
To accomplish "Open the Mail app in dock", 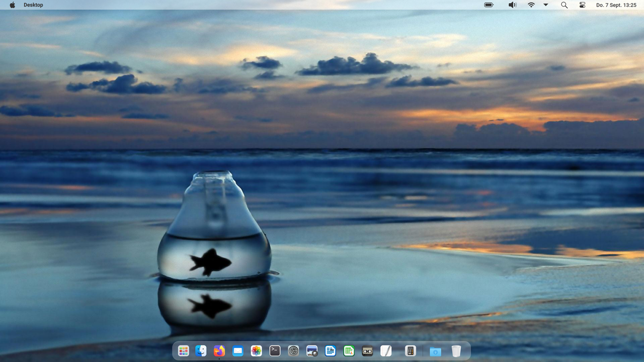I will pyautogui.click(x=238, y=351).
